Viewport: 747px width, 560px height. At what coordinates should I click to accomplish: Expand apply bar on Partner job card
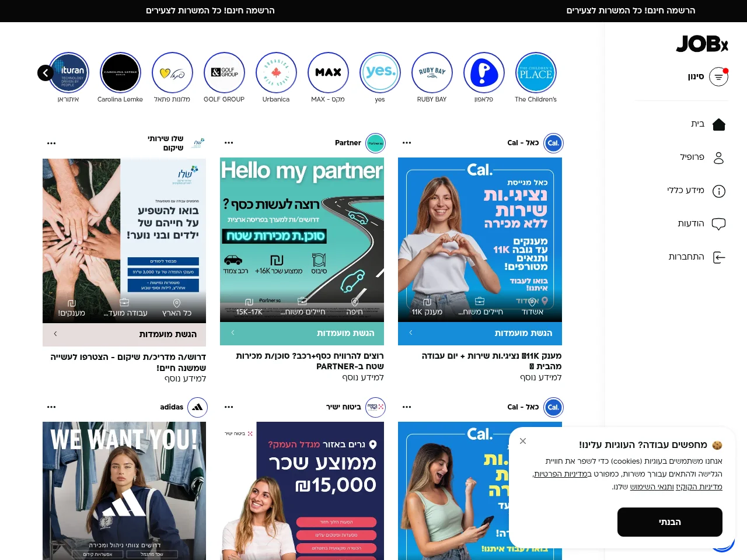302,333
